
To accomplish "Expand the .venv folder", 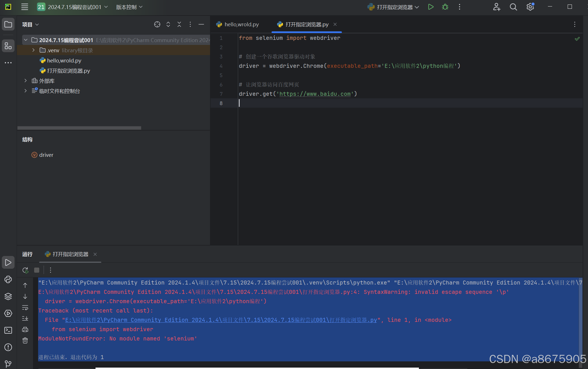I will pyautogui.click(x=33, y=50).
